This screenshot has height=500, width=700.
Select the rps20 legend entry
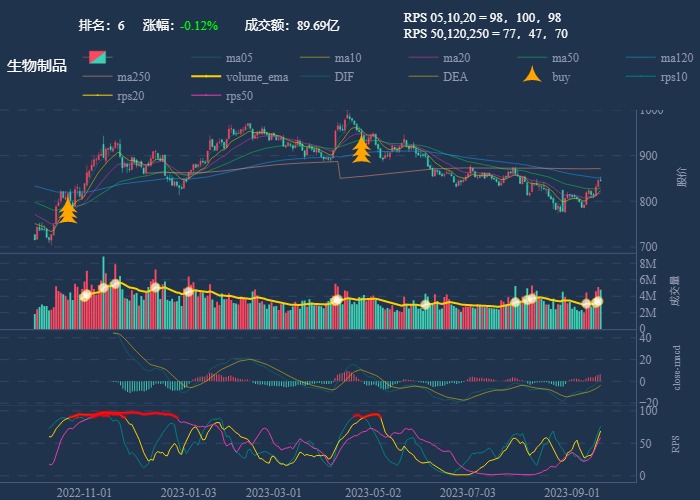pos(132,96)
